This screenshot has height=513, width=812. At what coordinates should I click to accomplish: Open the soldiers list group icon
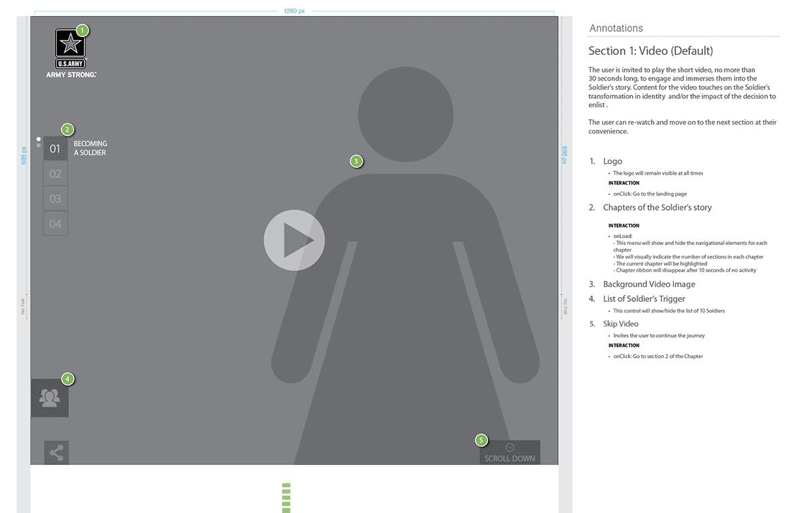49,398
